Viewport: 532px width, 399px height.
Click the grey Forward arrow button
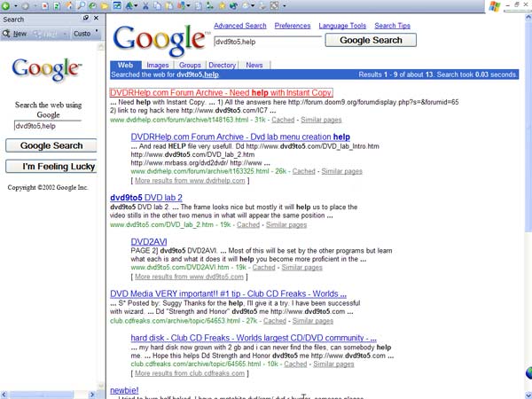tap(26, 6)
